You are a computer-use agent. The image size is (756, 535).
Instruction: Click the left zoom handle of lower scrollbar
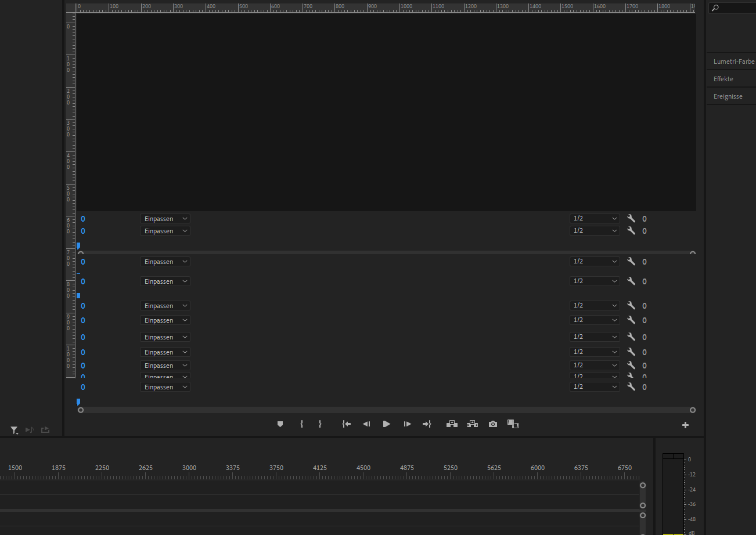coord(81,410)
